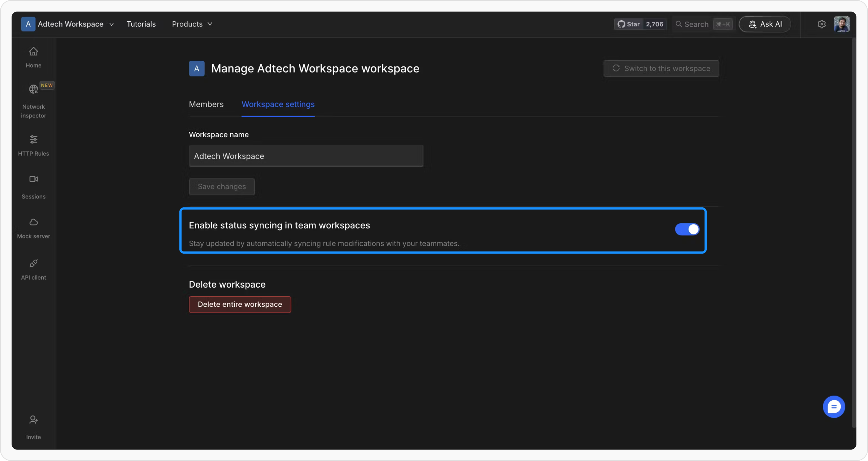Click the Invite teammate icon
The width and height of the screenshot is (868, 461).
click(33, 420)
